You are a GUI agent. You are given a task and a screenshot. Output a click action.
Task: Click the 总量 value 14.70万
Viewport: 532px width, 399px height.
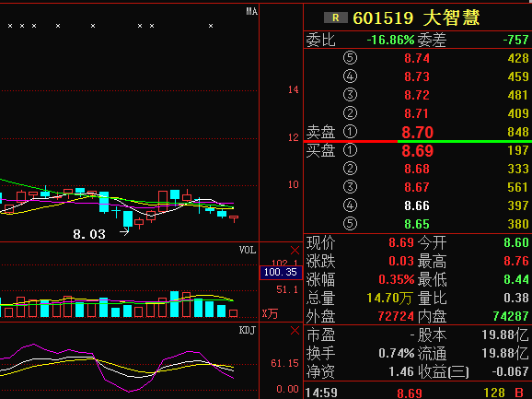(389, 299)
